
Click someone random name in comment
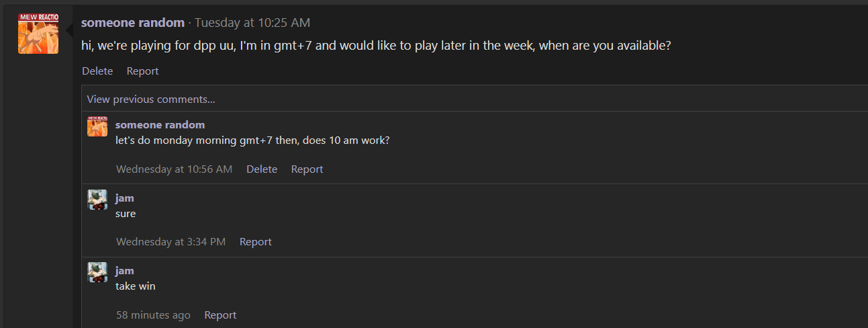[x=160, y=125]
